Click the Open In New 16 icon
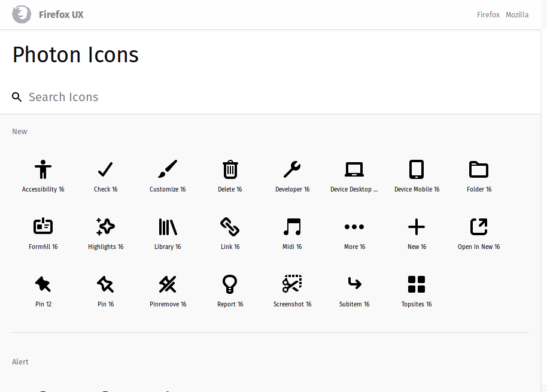 [479, 227]
